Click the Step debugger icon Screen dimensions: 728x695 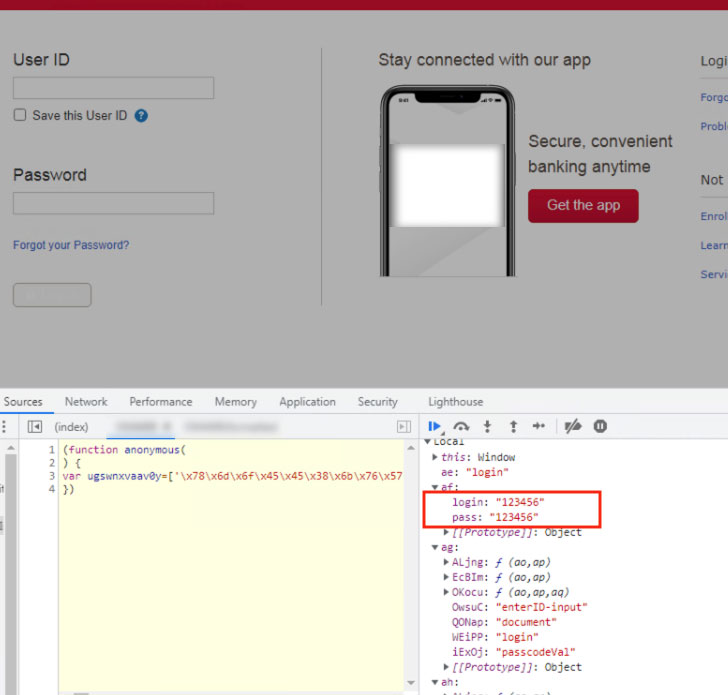[538, 427]
